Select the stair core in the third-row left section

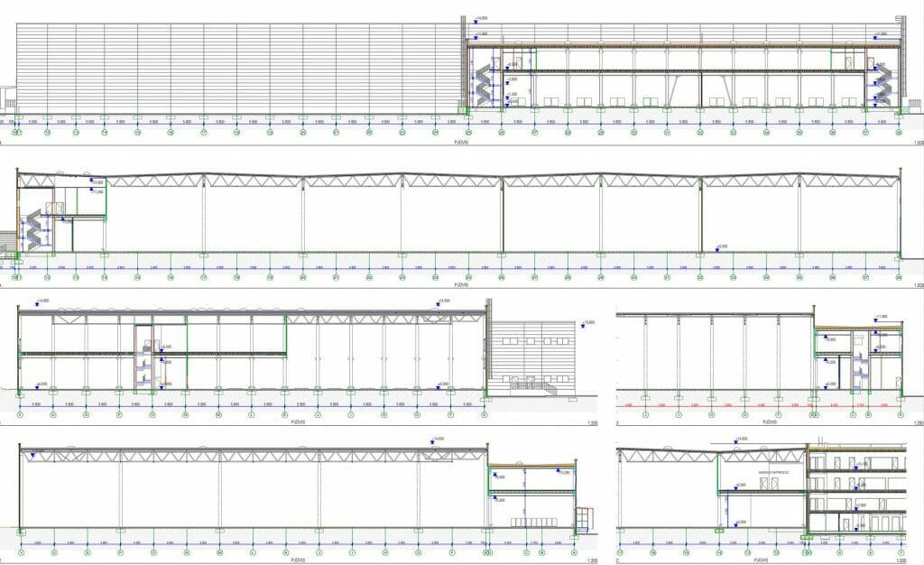pos(147,357)
